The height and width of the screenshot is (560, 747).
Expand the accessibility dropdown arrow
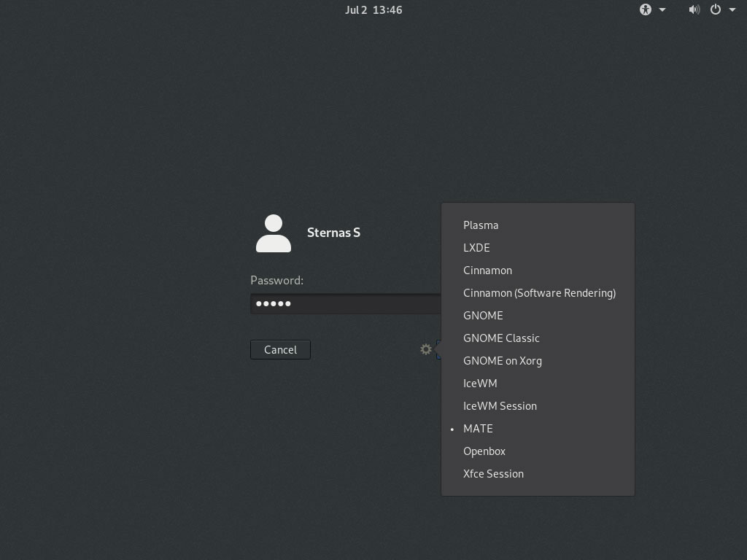(662, 10)
